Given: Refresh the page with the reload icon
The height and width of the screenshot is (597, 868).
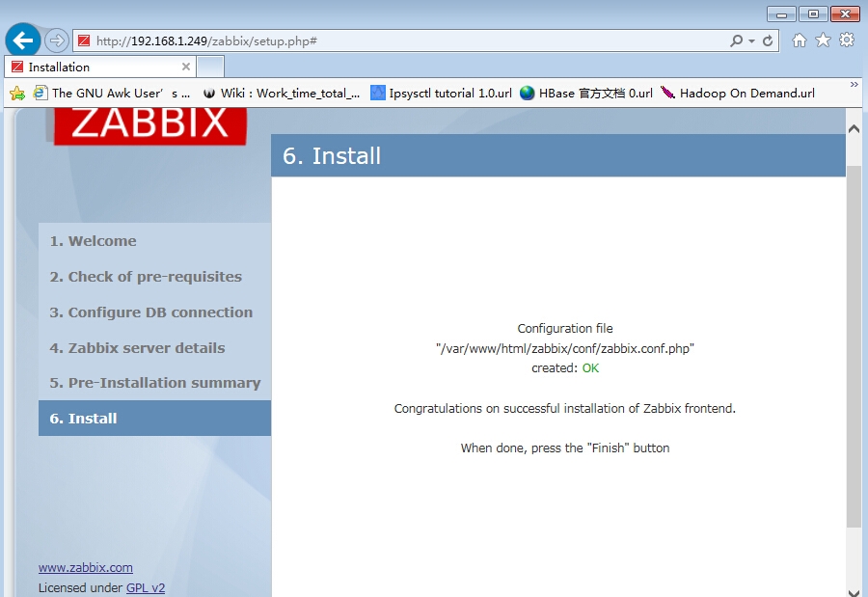Looking at the screenshot, I should pos(768,41).
